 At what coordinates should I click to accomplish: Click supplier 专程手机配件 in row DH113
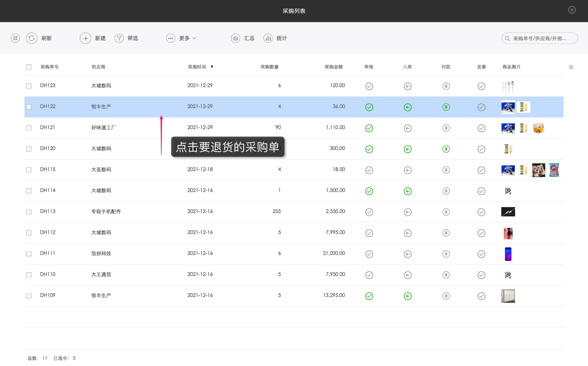click(x=106, y=211)
